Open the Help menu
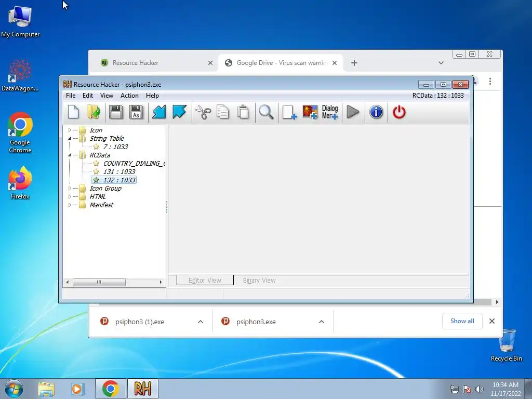This screenshot has height=399, width=532. click(152, 96)
